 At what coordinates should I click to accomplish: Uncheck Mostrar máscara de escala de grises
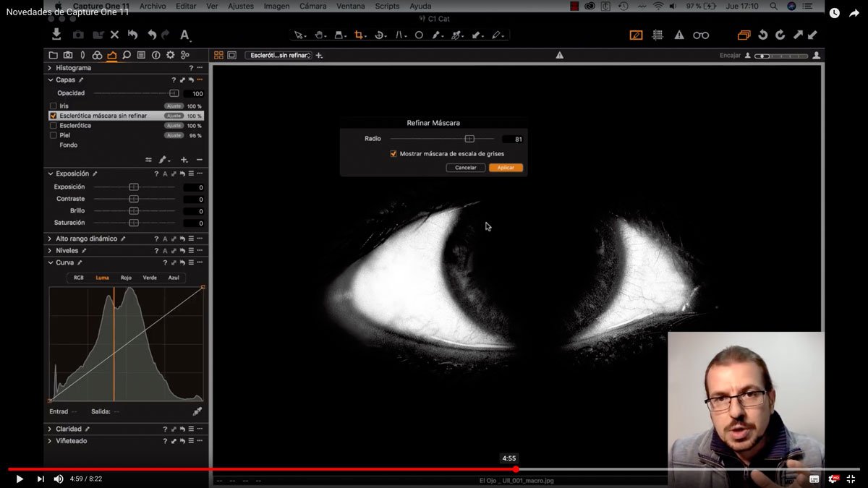tap(393, 153)
